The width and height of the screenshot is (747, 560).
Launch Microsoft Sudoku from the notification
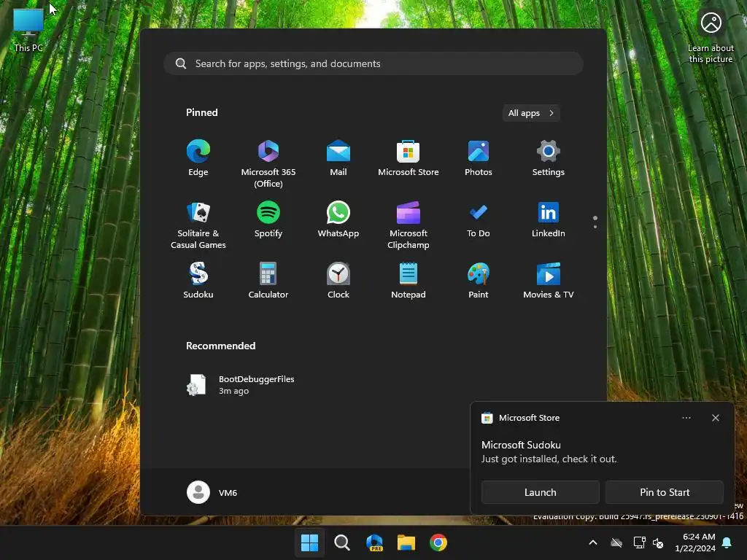541,492
